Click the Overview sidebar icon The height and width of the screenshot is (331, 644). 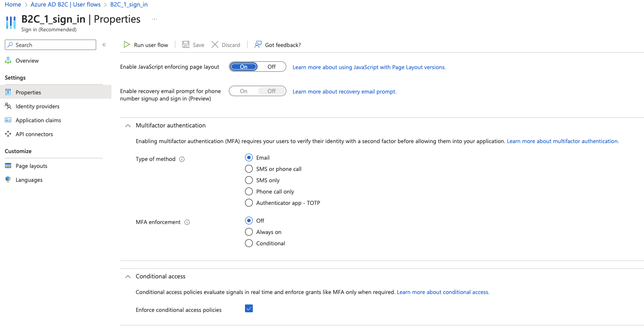point(8,60)
